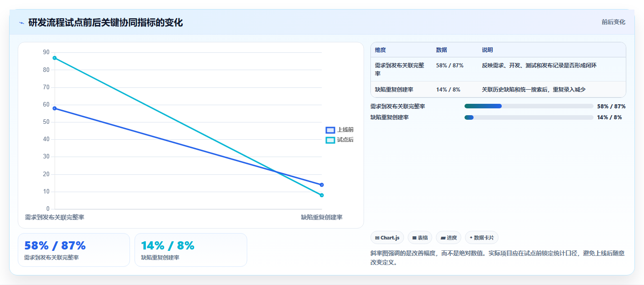
Task: Click the 缺陷重复创建率 x-axis label
Action: (322, 218)
